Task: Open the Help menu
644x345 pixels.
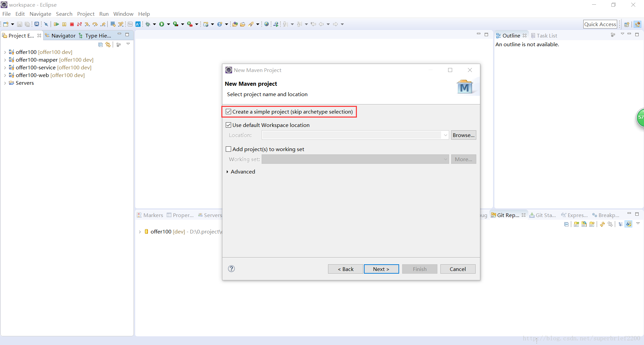Action: pos(144,14)
